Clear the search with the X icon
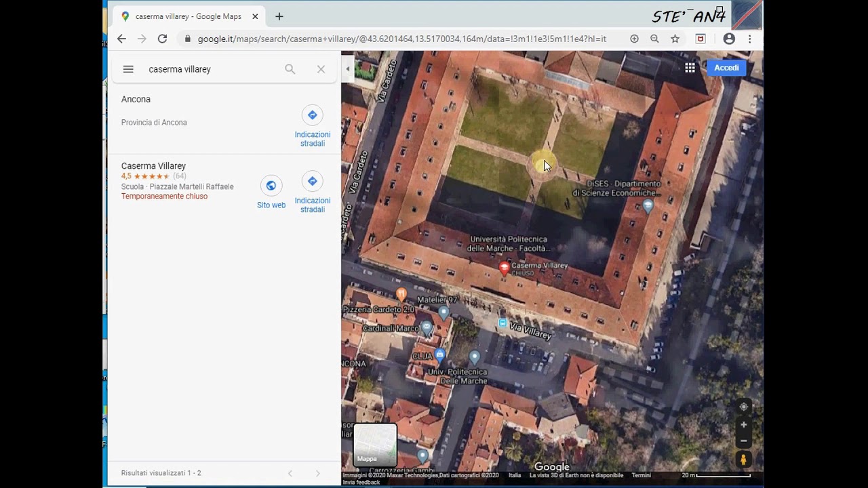The width and height of the screenshot is (868, 488). click(x=321, y=69)
